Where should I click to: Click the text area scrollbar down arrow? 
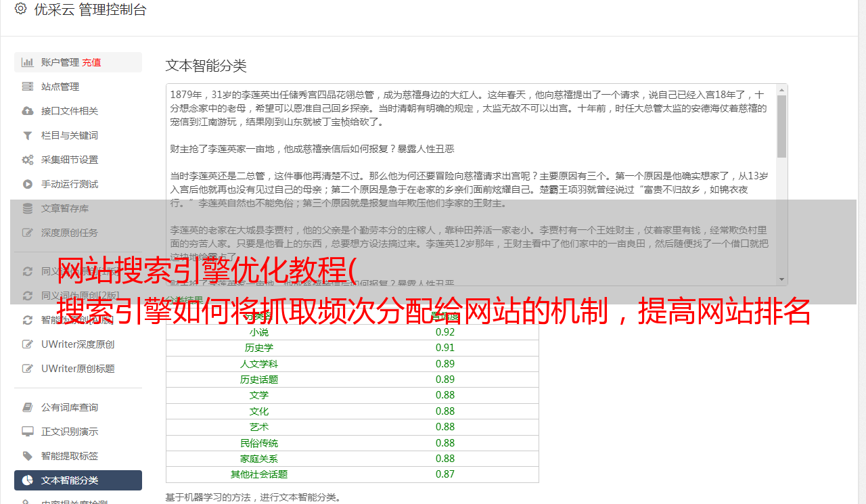coord(782,279)
